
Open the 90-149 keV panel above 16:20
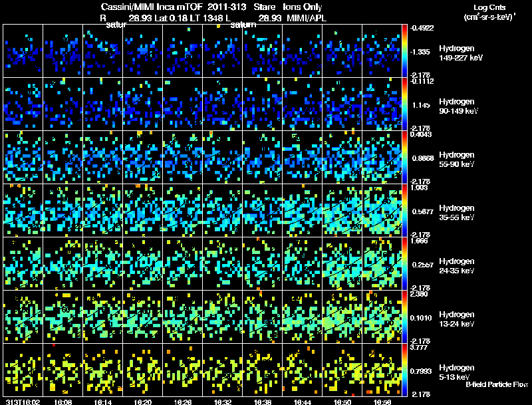point(143,104)
